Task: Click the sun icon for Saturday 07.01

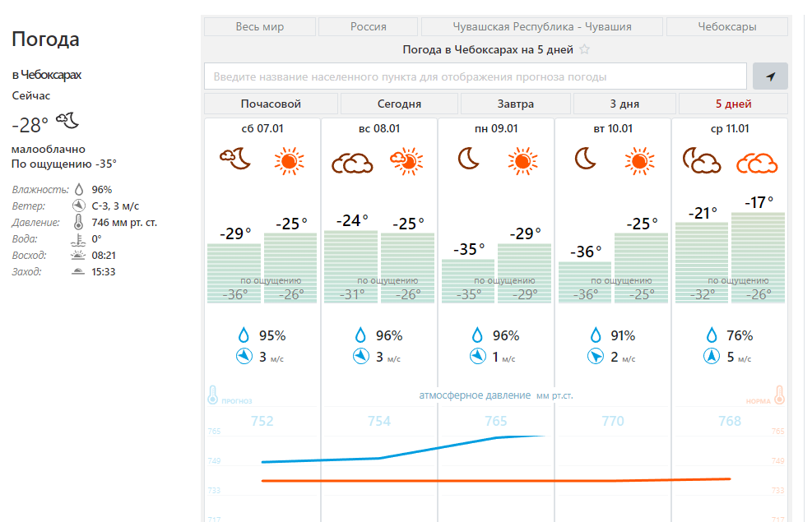Action: pyautogui.click(x=289, y=160)
